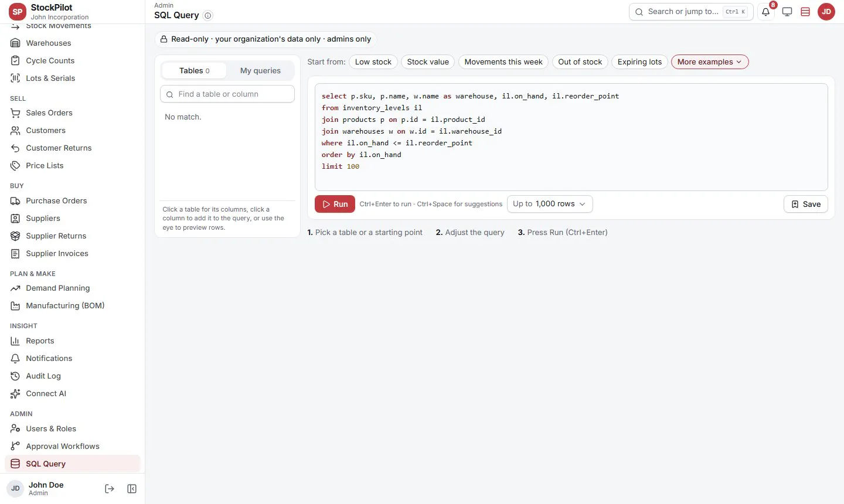Click the 'limit 100' line in editor
Viewport: 844px width, 504px height.
click(x=341, y=166)
